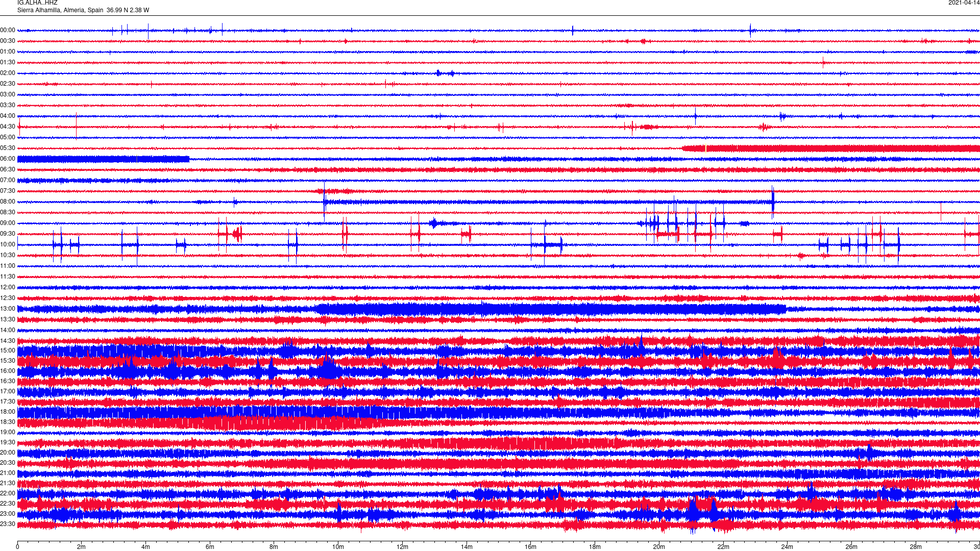Click the 13:00 trace time label
Image resolution: width=980 pixels, height=551 pixels.
(8, 309)
